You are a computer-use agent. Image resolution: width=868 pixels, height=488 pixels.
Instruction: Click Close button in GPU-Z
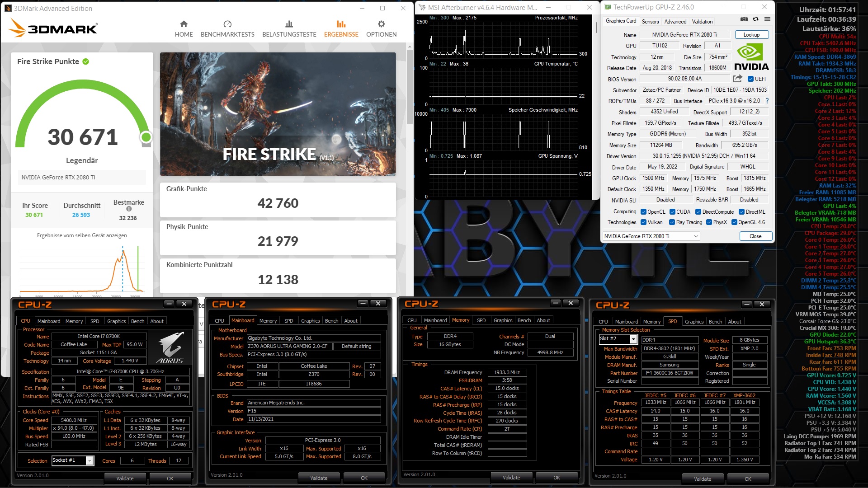coord(755,236)
